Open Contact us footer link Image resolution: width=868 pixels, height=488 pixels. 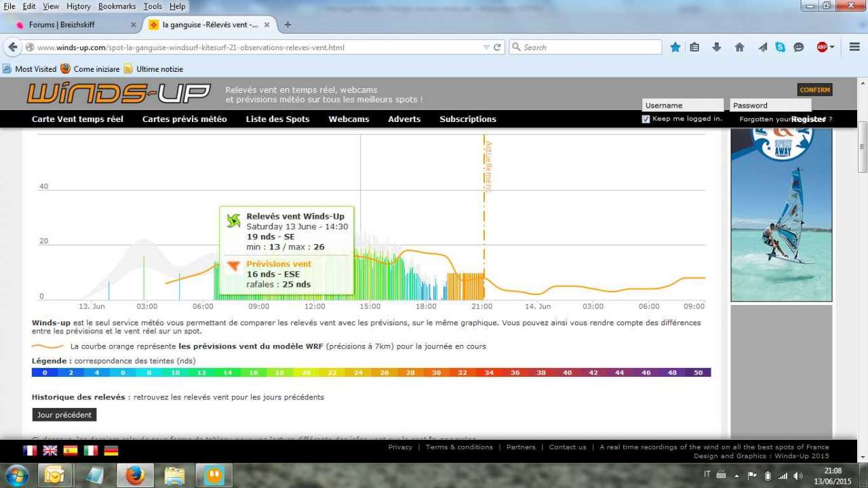click(x=568, y=447)
